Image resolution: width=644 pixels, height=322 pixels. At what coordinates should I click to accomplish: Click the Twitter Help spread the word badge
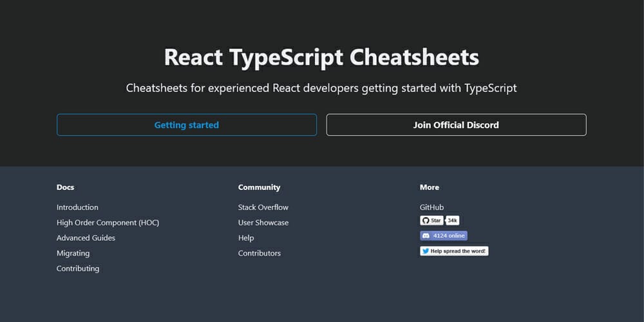[454, 251]
